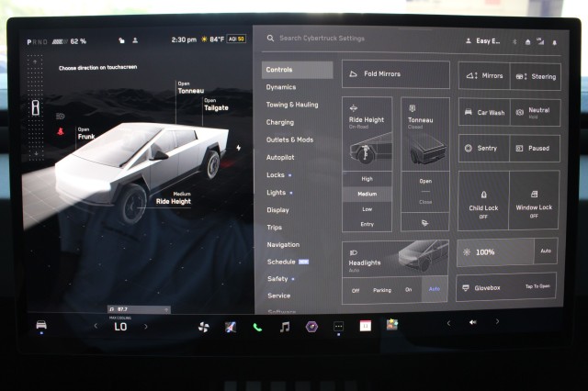This screenshot has height=391, width=588.
Task: Open the Dynamics settings section
Action: coord(281,87)
